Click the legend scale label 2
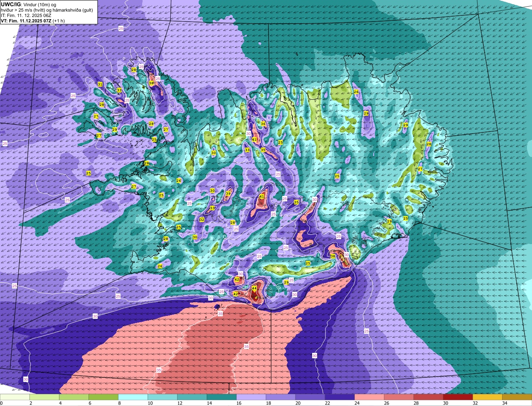Viewport: 532px width, 406px height. tap(31, 403)
